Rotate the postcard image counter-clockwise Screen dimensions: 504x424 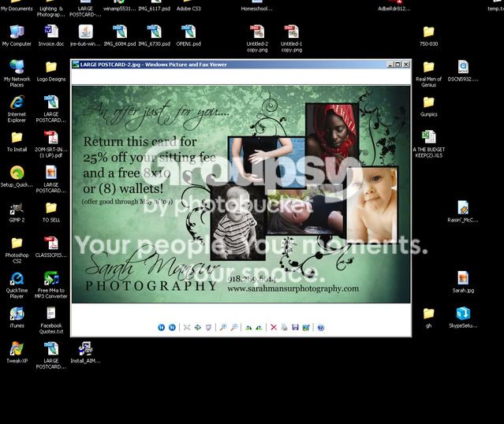(x=259, y=327)
